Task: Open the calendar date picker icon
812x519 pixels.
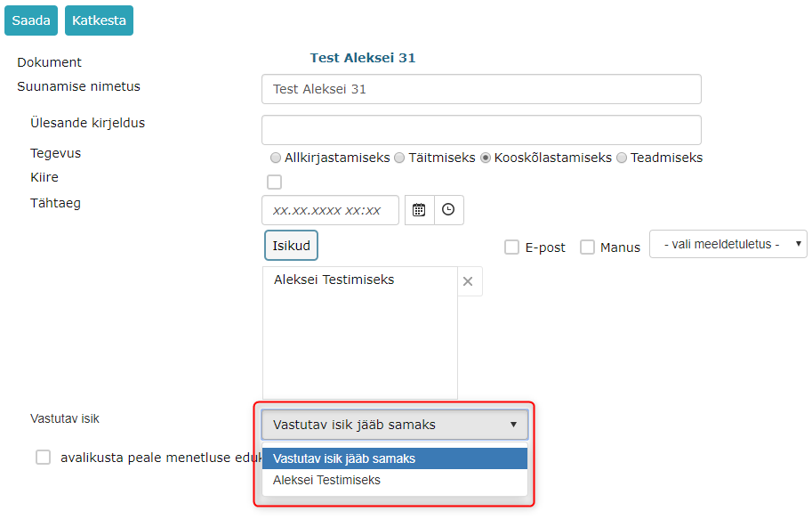Action: (x=419, y=210)
